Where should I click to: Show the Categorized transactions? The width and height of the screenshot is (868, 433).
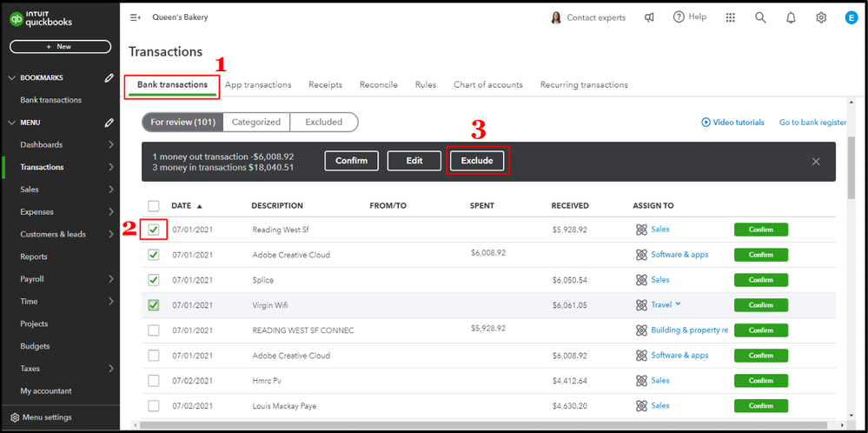tap(256, 123)
